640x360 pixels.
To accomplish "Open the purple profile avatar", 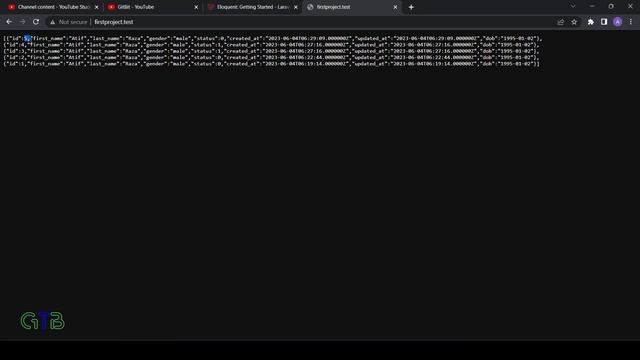I will (x=618, y=22).
